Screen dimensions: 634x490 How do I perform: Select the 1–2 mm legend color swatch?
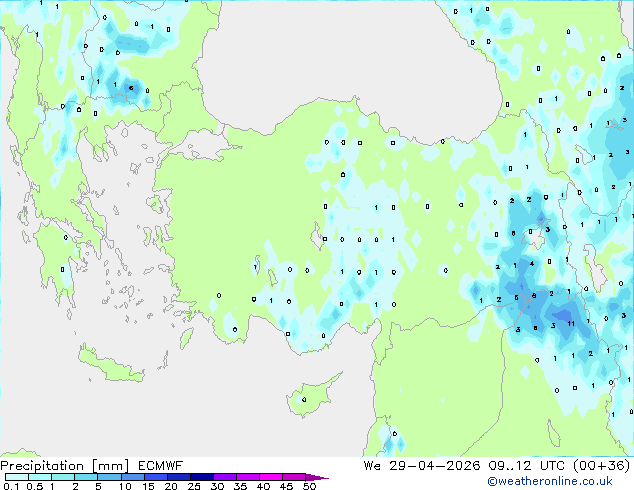63,477
